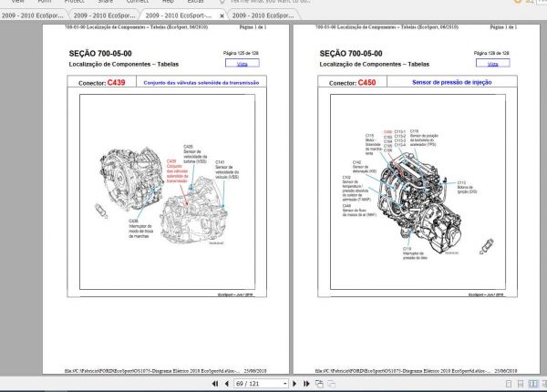This screenshot has height=392, width=547.
Task: Open the Vista link on C439 page
Action: (x=243, y=64)
